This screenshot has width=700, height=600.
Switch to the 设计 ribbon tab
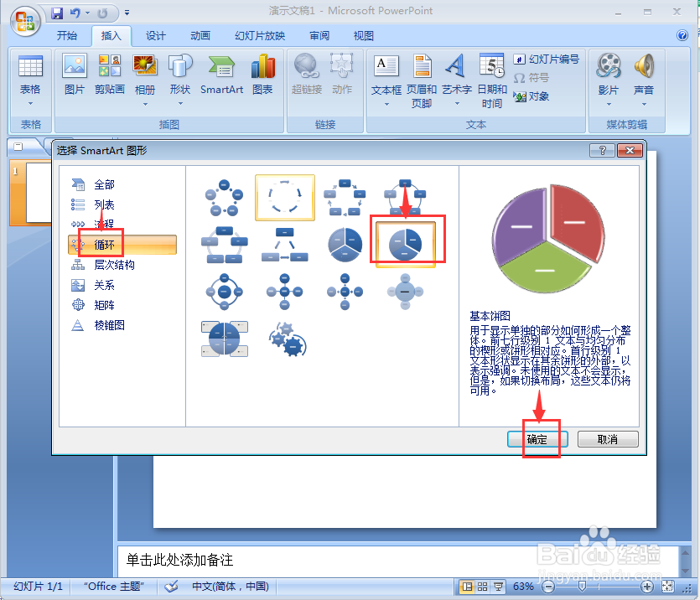[x=155, y=36]
